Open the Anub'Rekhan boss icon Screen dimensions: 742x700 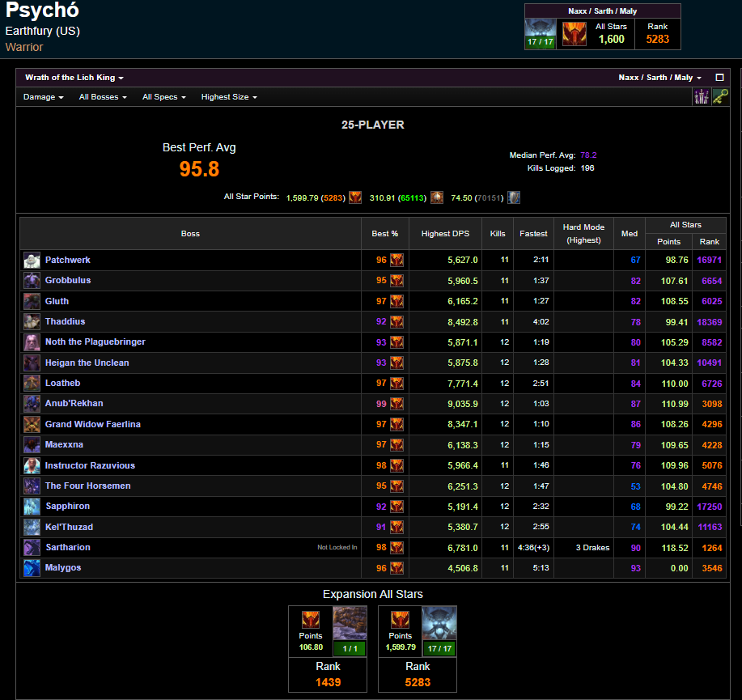click(x=32, y=404)
